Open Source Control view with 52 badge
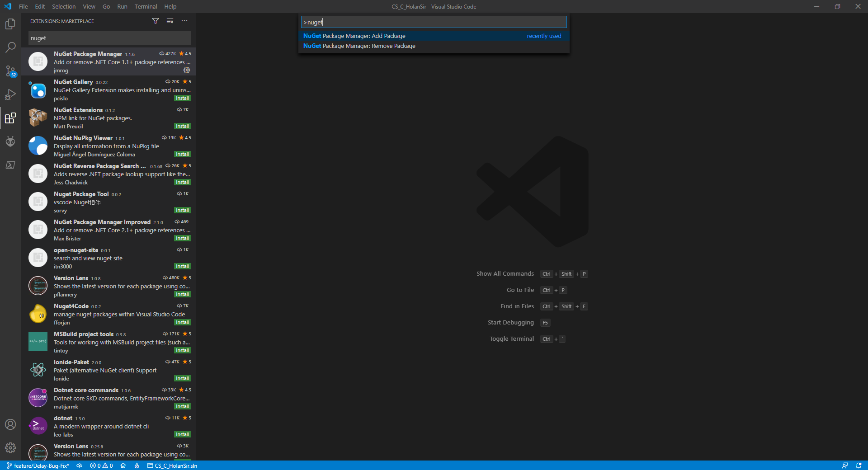 point(10,71)
